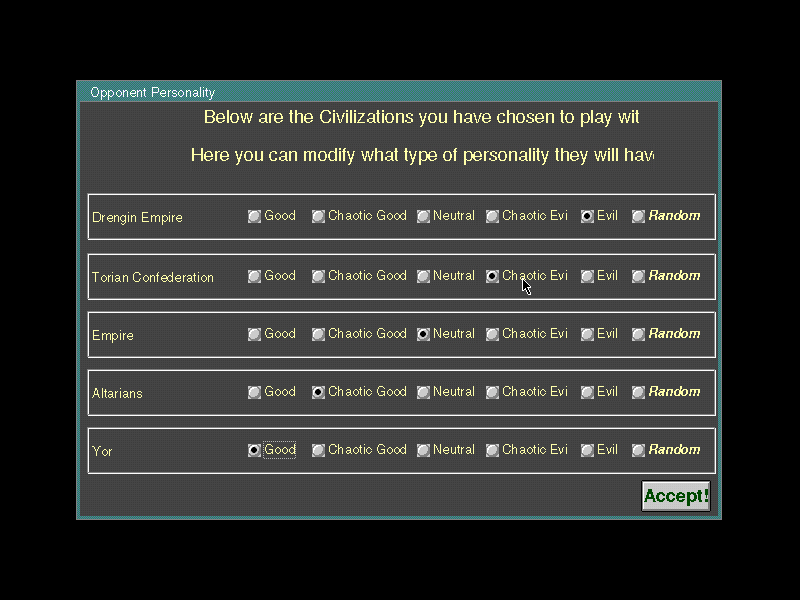Choose Good for Altarians
This screenshot has height=600, width=800.
[255, 392]
